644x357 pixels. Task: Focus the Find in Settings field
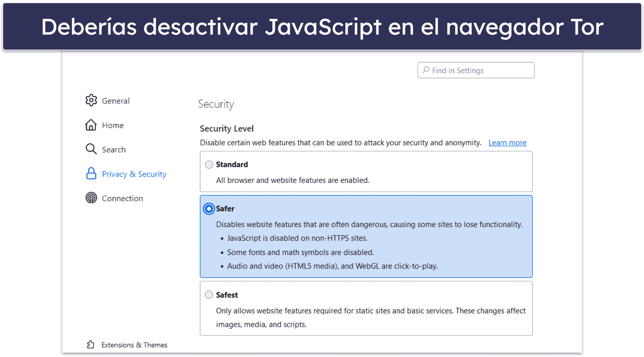tap(476, 70)
